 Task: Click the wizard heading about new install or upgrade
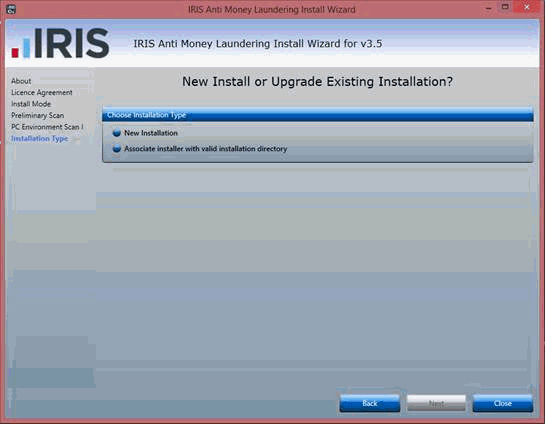pyautogui.click(x=318, y=82)
